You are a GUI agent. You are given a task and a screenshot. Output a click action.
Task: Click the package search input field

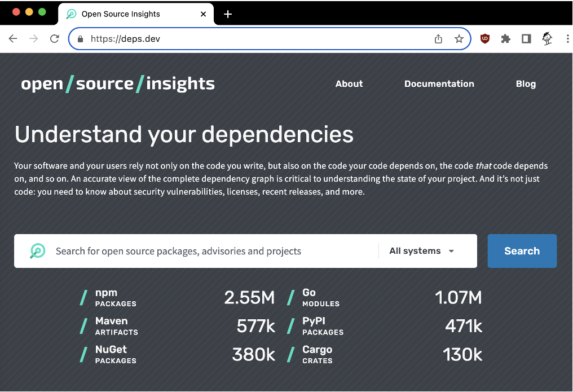(215, 251)
